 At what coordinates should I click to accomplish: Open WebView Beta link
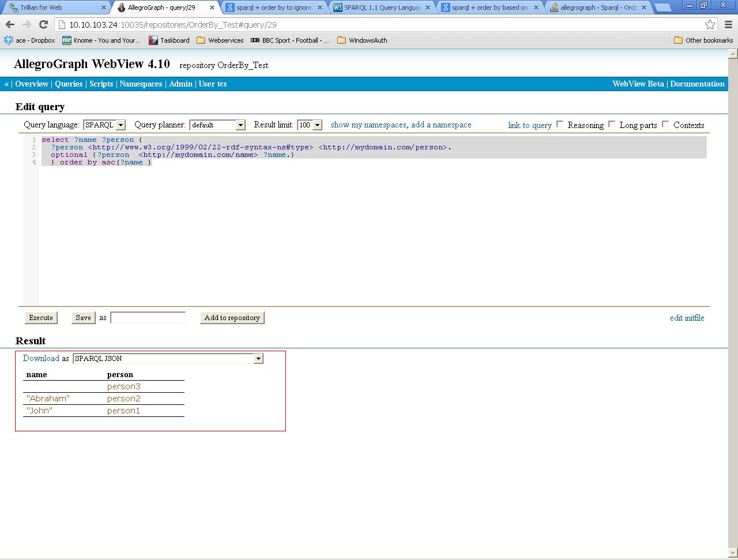point(638,84)
